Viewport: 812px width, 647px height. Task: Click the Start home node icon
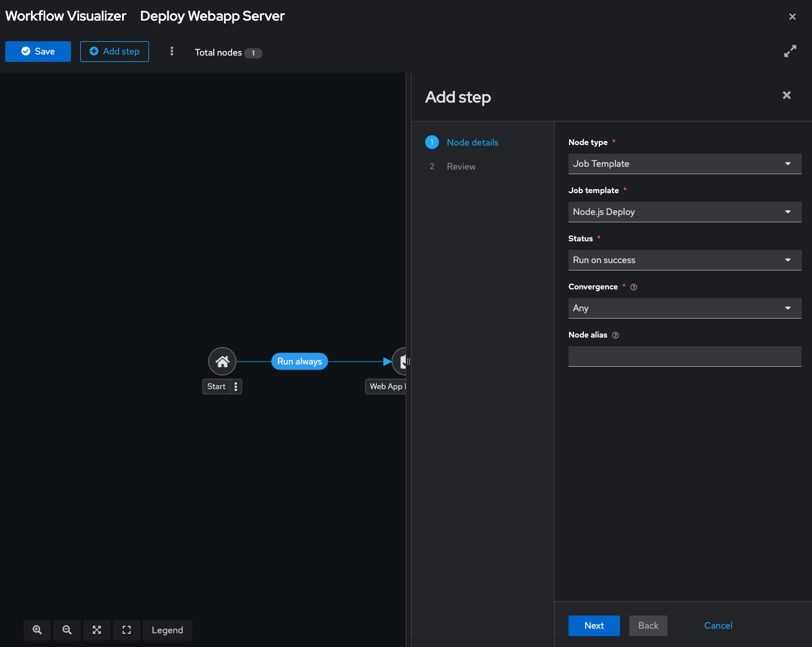(x=222, y=362)
